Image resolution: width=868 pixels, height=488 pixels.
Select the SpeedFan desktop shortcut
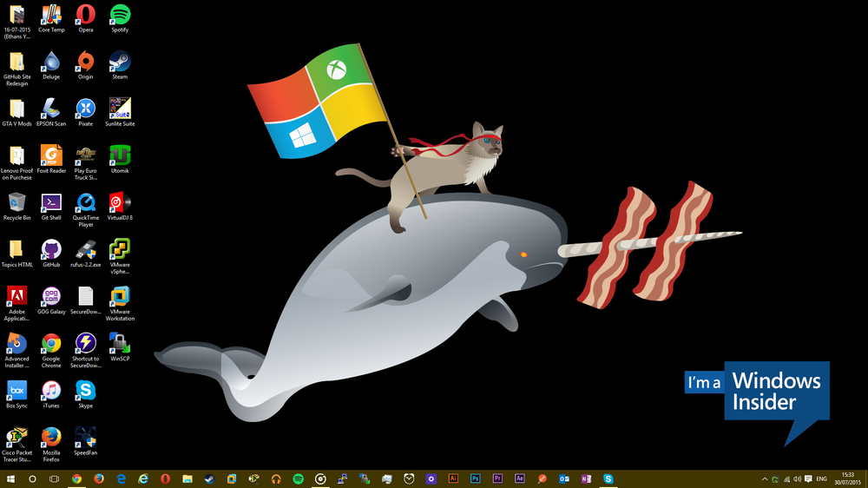[x=85, y=442]
